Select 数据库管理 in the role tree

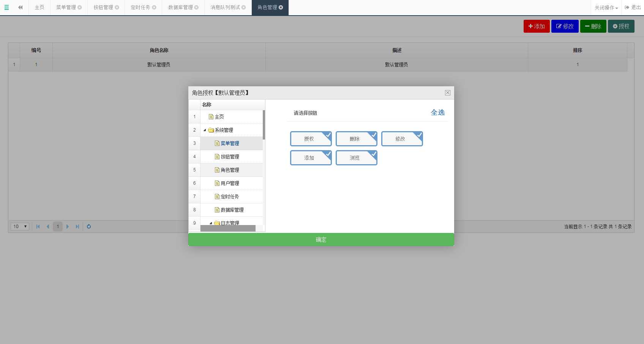click(x=232, y=210)
